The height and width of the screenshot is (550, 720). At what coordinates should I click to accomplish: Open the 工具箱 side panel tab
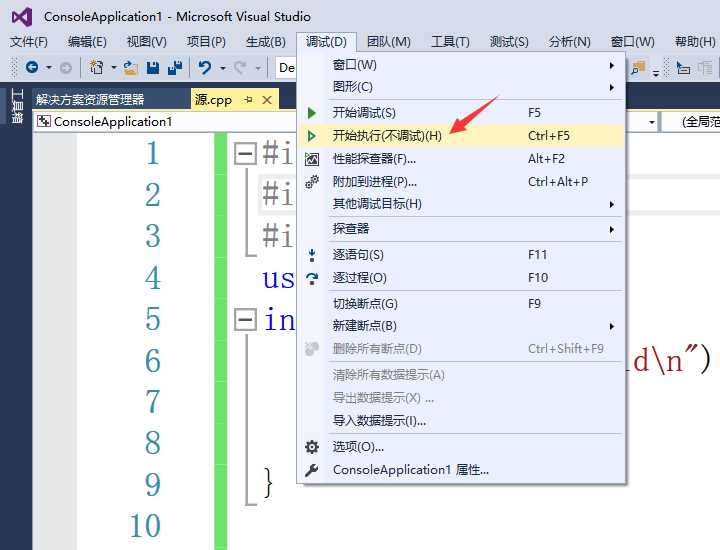coord(17,106)
